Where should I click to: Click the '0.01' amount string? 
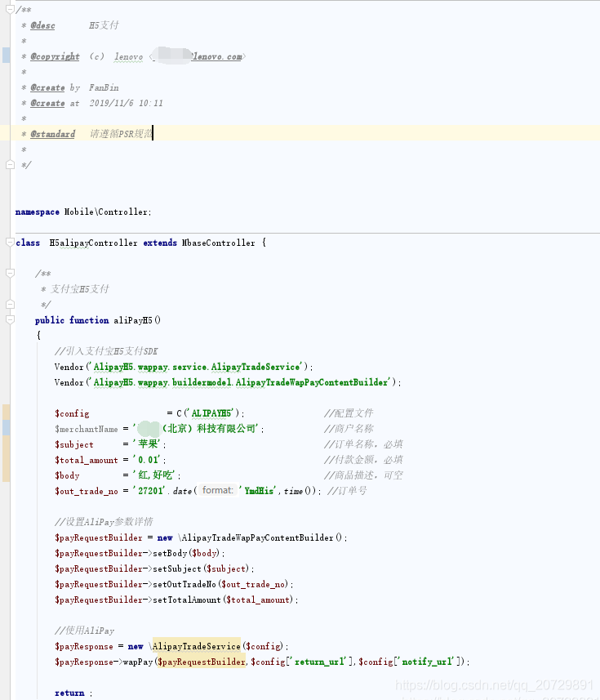[x=148, y=460]
